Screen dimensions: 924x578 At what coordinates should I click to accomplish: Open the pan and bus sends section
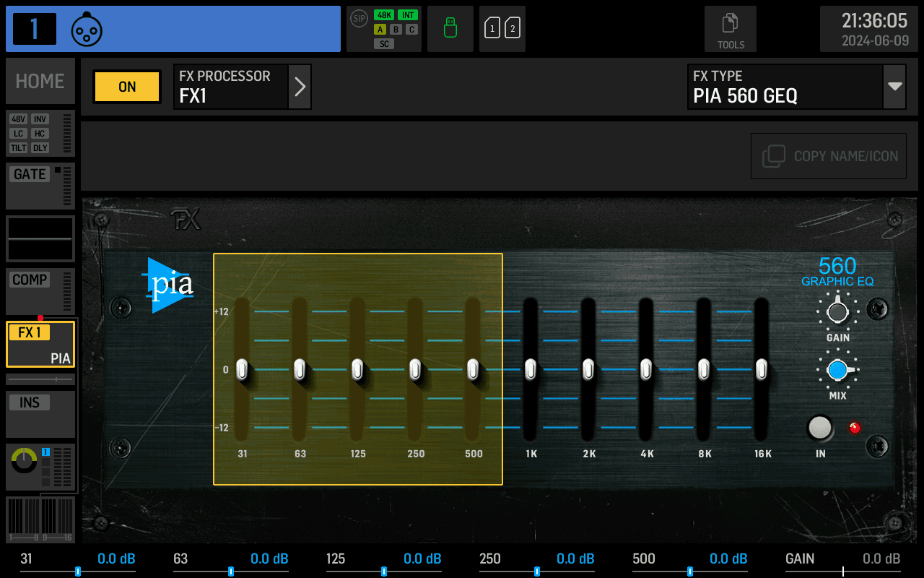pyautogui.click(x=40, y=467)
